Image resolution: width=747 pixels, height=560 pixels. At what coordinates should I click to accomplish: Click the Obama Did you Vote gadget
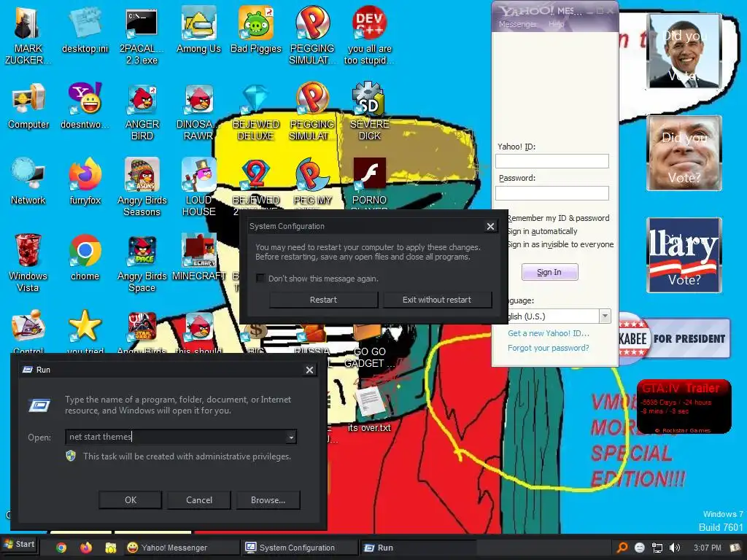(x=684, y=50)
